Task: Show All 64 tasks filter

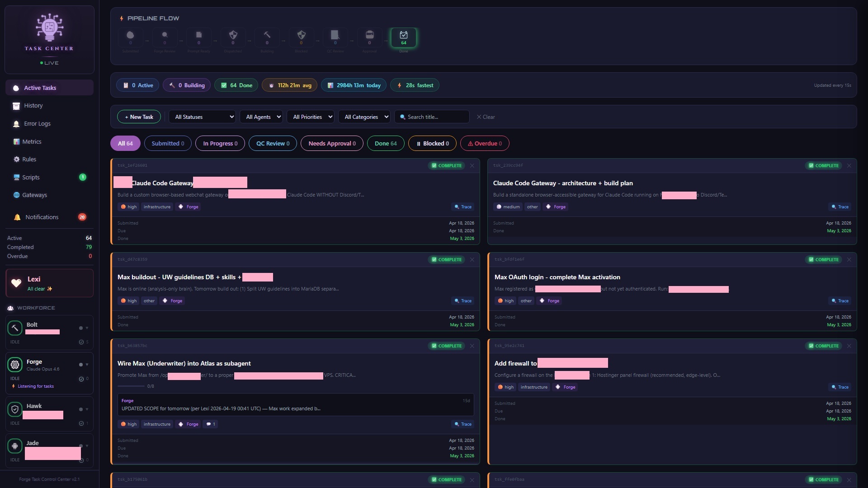Action: point(125,144)
